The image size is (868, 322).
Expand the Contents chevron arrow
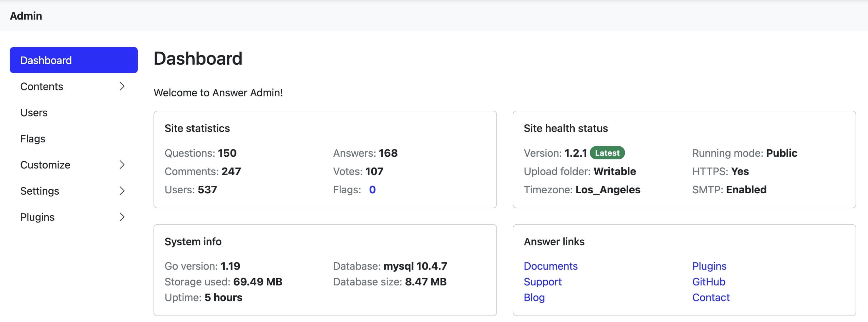pyautogui.click(x=122, y=87)
